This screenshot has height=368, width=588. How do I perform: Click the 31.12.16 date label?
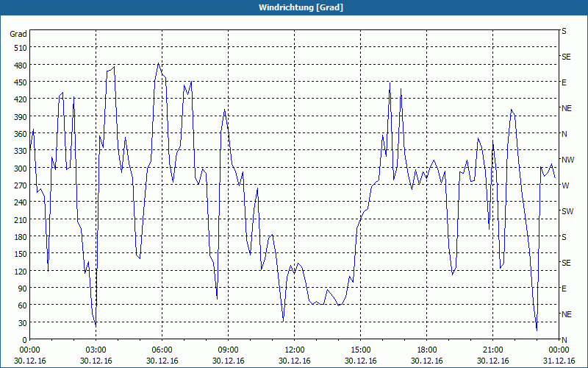[x=559, y=361]
